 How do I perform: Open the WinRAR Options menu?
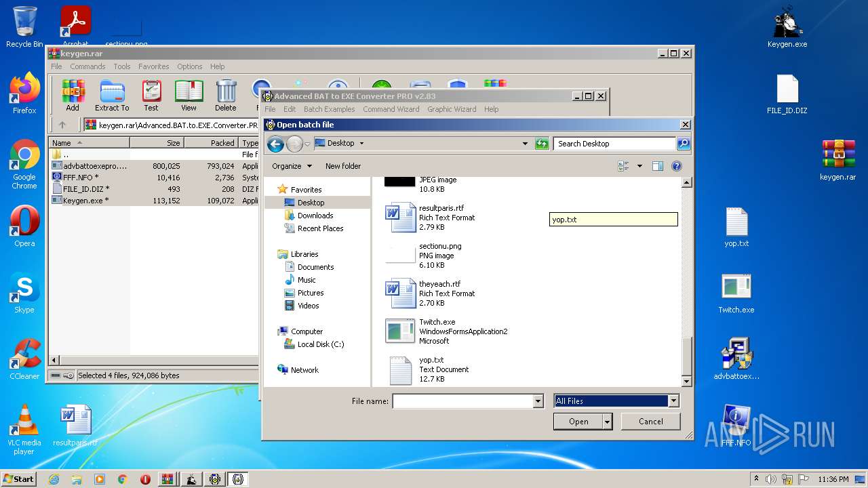coord(190,66)
